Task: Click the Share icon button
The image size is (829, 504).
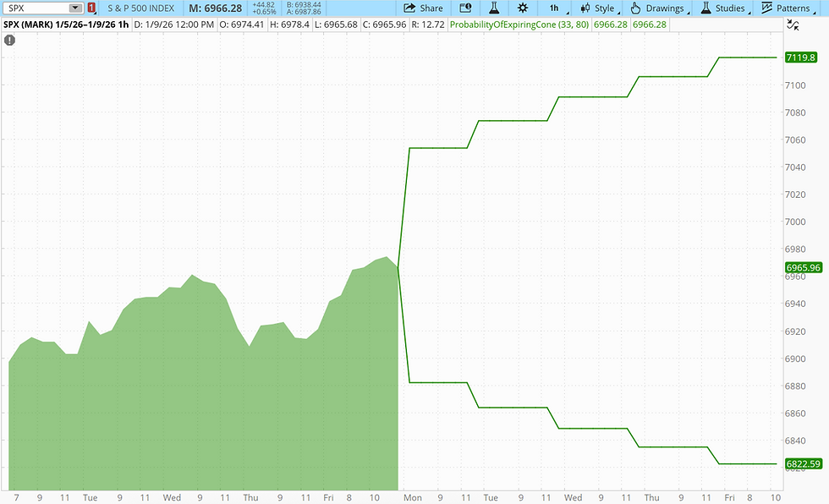Action: coord(423,8)
